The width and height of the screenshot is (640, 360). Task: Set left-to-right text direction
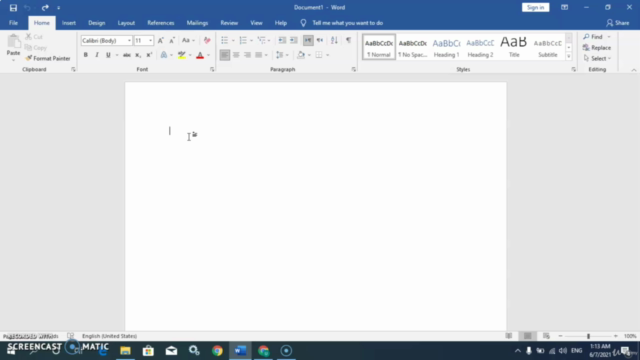pos(308,40)
